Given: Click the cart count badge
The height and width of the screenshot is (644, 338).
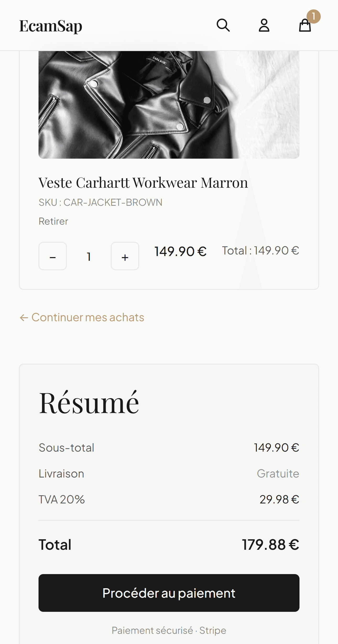Looking at the screenshot, I should click(x=313, y=16).
